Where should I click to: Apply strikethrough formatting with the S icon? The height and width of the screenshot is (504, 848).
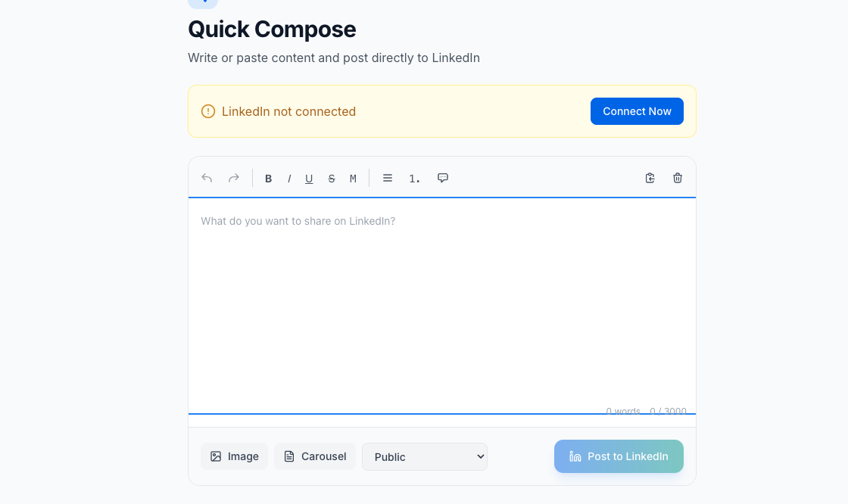click(332, 178)
